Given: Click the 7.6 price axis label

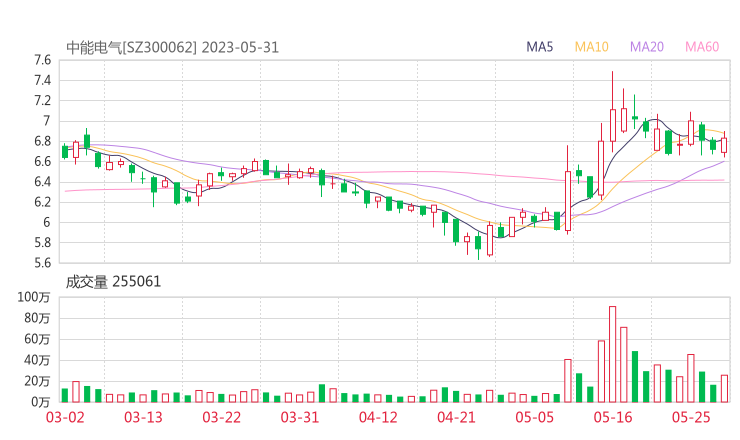Looking at the screenshot, I should tap(42, 60).
